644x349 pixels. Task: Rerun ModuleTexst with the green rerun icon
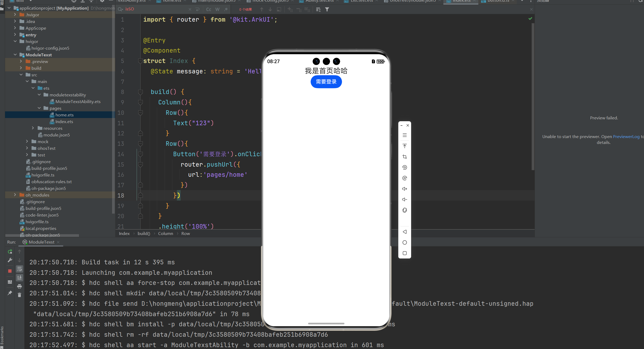coord(10,252)
